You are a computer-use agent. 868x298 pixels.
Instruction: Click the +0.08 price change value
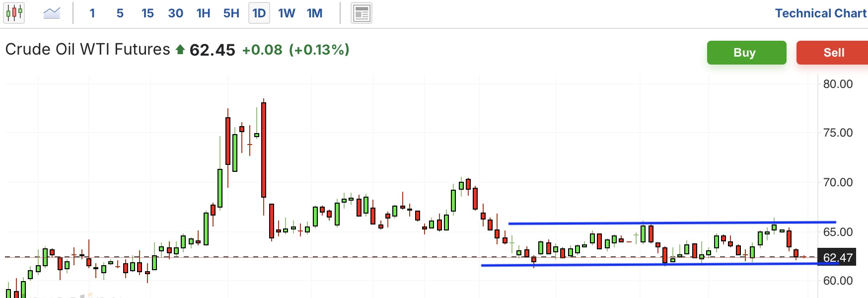(x=262, y=50)
